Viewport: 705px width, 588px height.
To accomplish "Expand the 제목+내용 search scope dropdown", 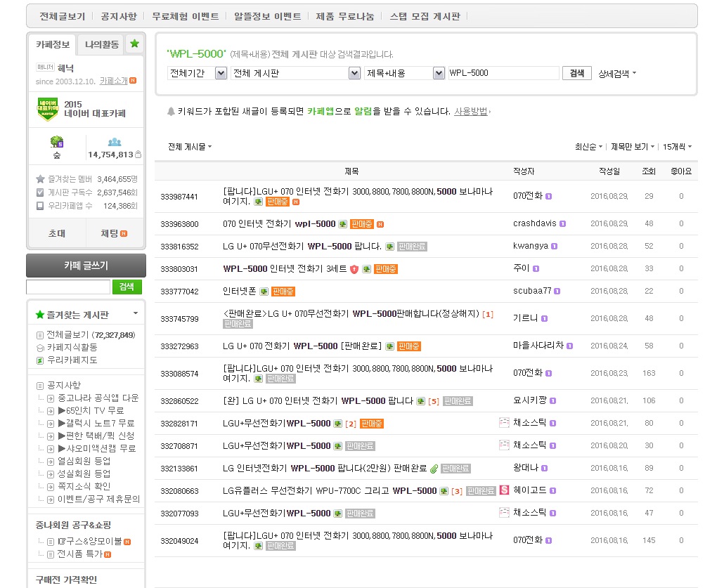I will point(438,73).
